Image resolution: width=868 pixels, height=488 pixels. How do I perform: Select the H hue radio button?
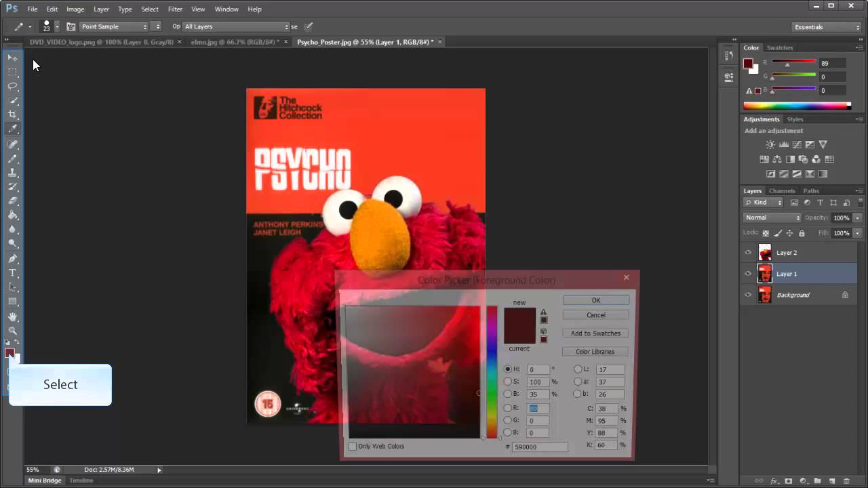click(507, 369)
